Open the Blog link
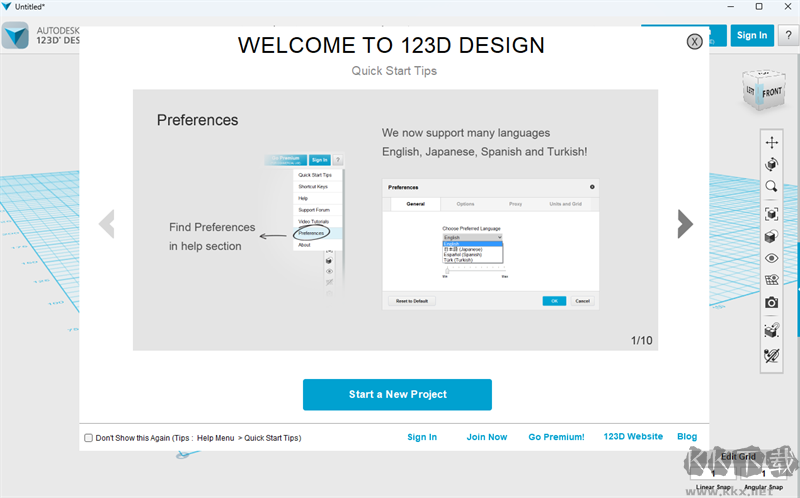This screenshot has height=498, width=800. tap(687, 436)
